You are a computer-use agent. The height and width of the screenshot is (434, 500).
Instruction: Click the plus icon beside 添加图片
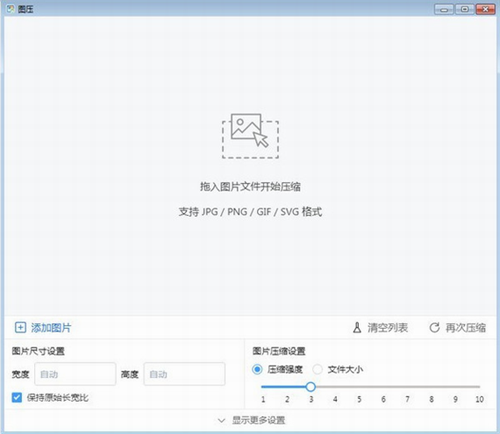[x=20, y=328]
